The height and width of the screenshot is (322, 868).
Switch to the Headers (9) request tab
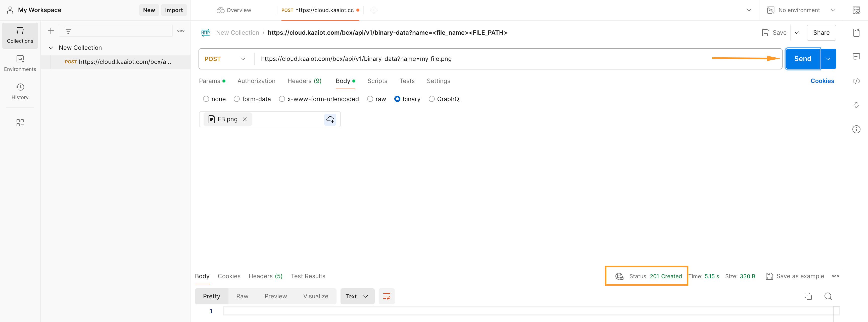304,81
